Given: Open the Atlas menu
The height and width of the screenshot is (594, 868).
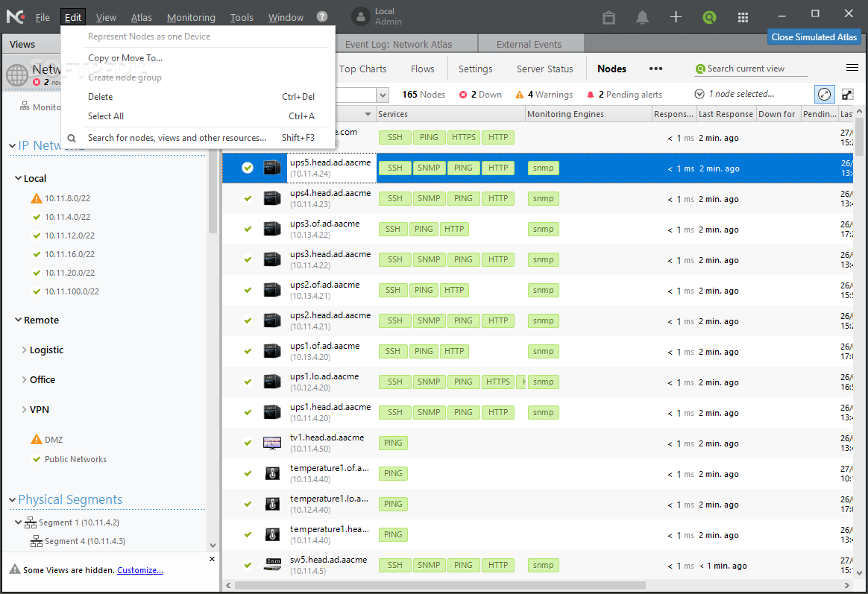Looking at the screenshot, I should (x=141, y=17).
